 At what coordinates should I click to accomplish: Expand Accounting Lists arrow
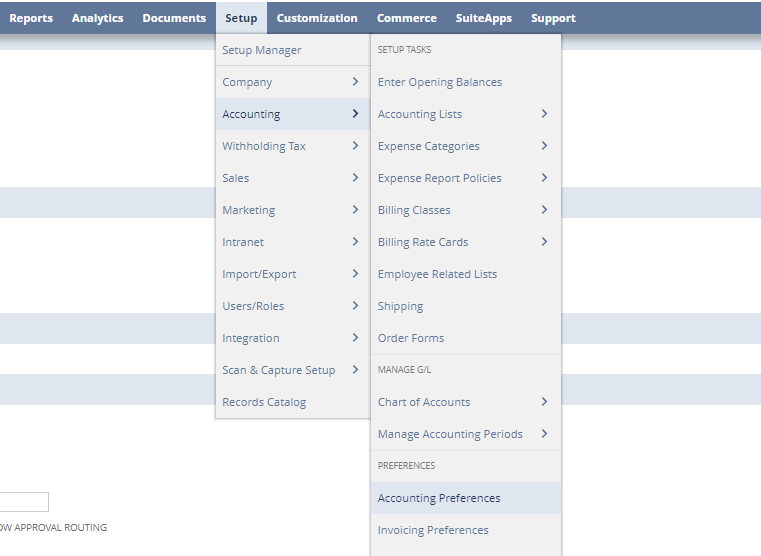pyautogui.click(x=544, y=114)
